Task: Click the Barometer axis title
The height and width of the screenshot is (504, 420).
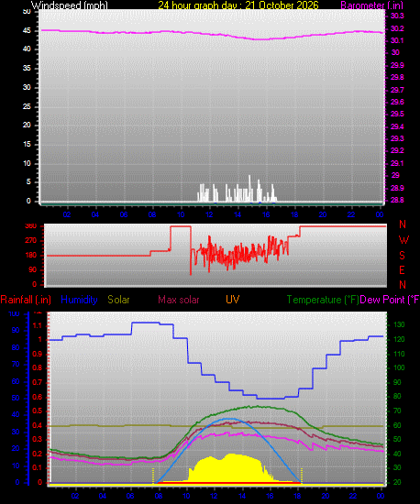Action: click(x=371, y=5)
